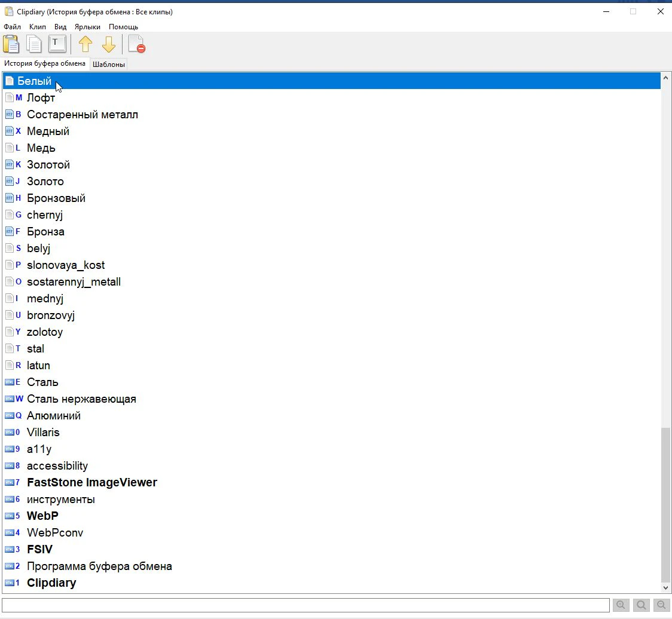Screen dimensions: 672x619
Task: Select the belyj clip
Action: point(332,248)
